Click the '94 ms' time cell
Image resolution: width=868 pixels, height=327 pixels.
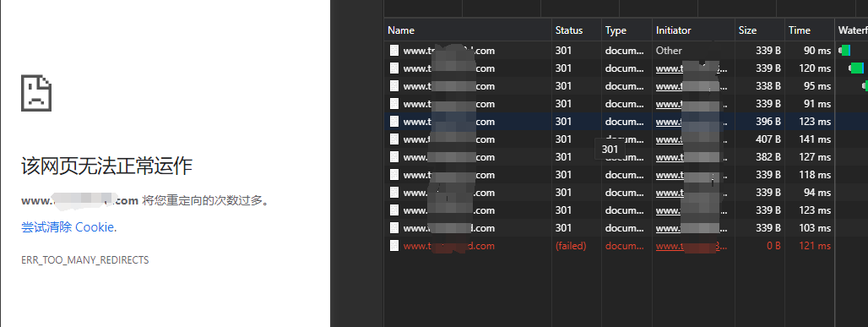(817, 193)
